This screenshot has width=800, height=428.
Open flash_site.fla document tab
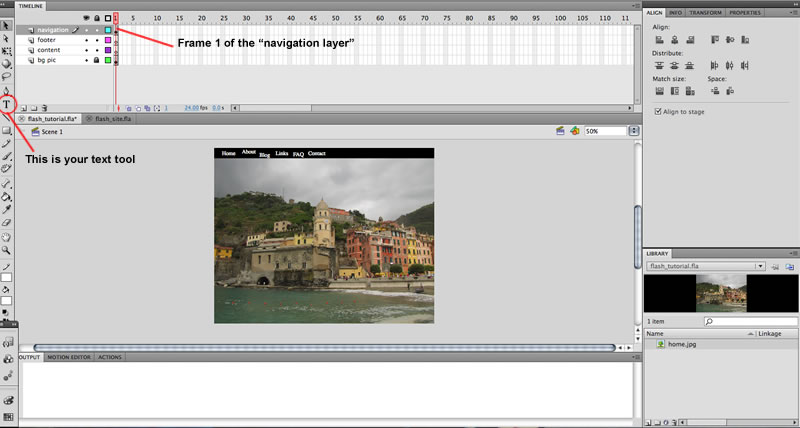(x=109, y=119)
